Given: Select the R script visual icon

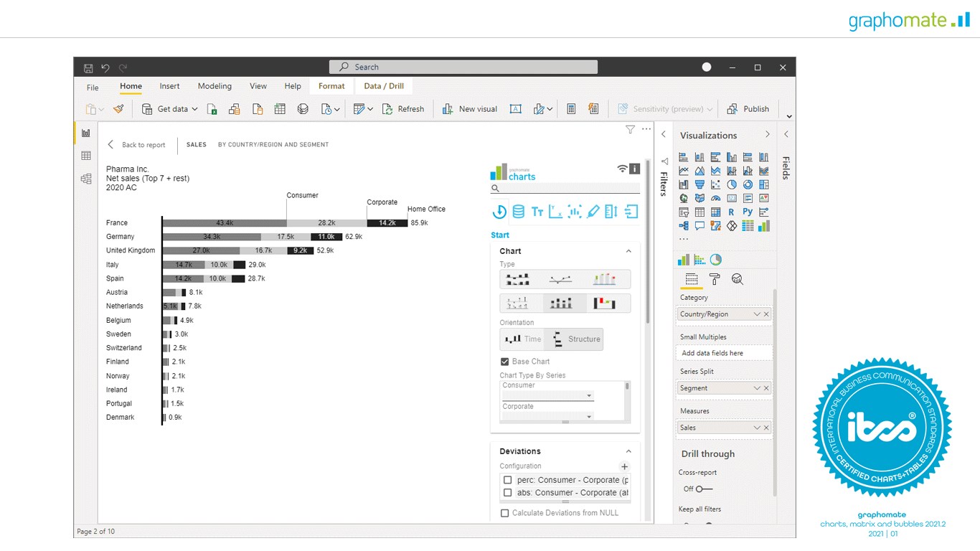Looking at the screenshot, I should [x=731, y=212].
